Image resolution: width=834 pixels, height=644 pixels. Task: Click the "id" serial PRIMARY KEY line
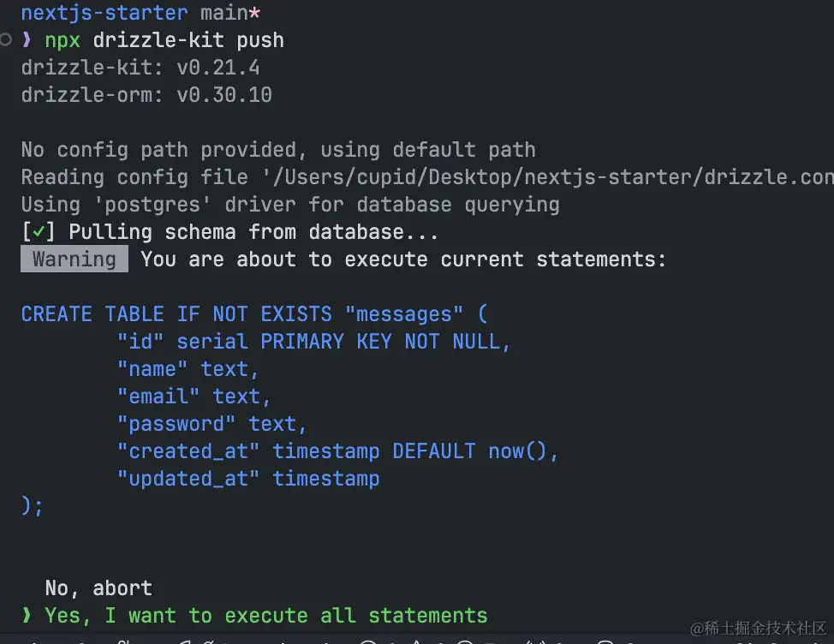[x=313, y=342]
